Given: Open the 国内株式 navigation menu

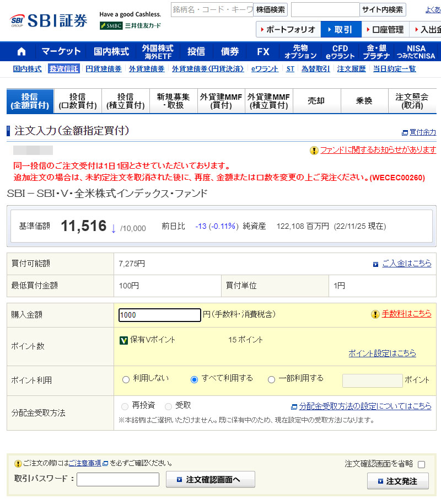Looking at the screenshot, I should pyautogui.click(x=111, y=52).
